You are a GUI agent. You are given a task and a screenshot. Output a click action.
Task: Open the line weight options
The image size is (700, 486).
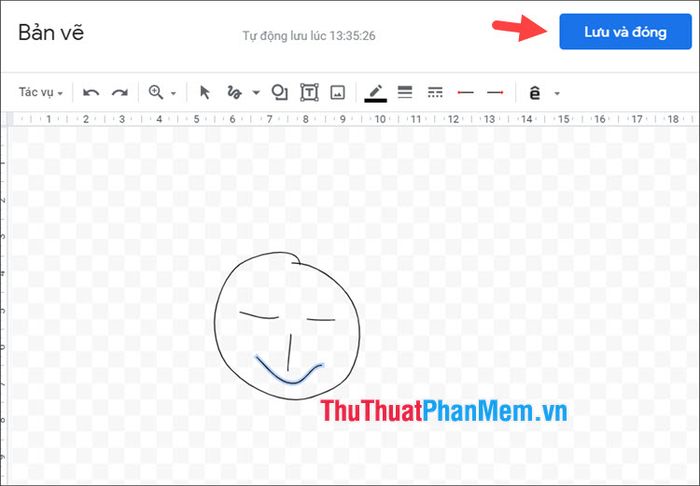coord(405,92)
